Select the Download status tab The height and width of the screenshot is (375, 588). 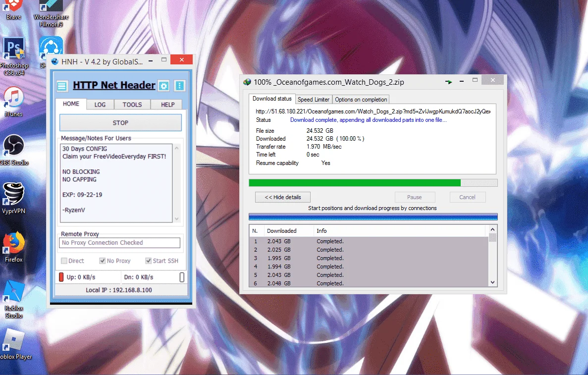272,99
